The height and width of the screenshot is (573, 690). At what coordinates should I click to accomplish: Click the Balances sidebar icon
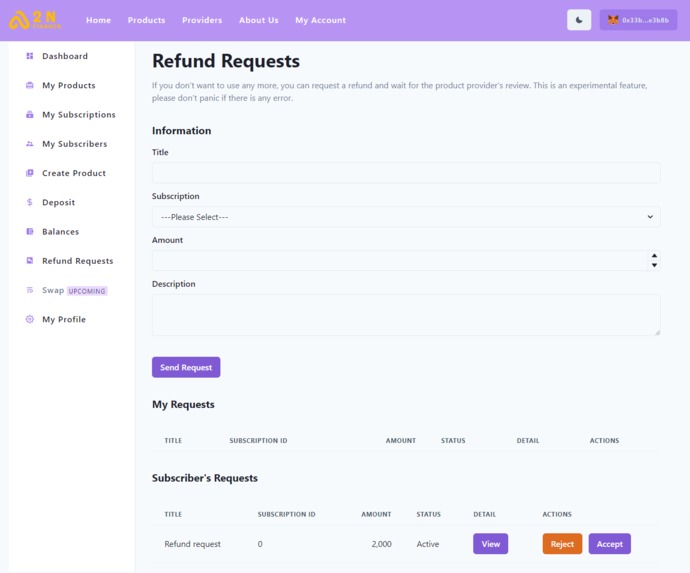(x=29, y=231)
